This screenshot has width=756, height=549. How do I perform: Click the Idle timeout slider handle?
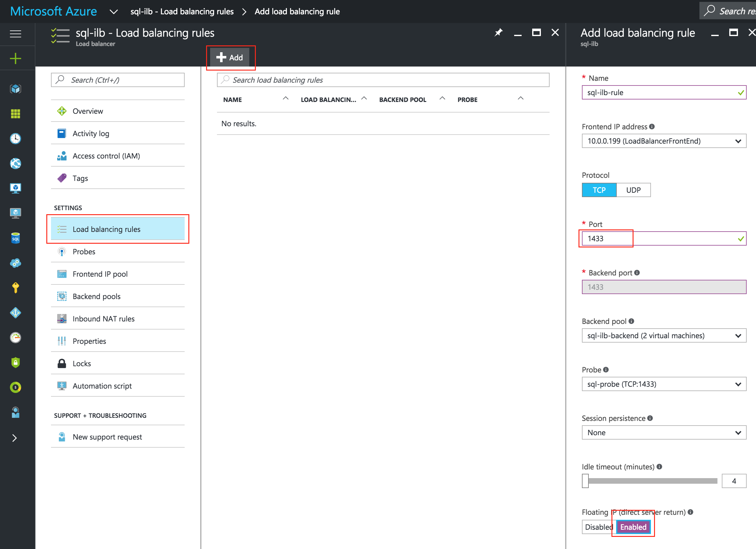pos(585,481)
